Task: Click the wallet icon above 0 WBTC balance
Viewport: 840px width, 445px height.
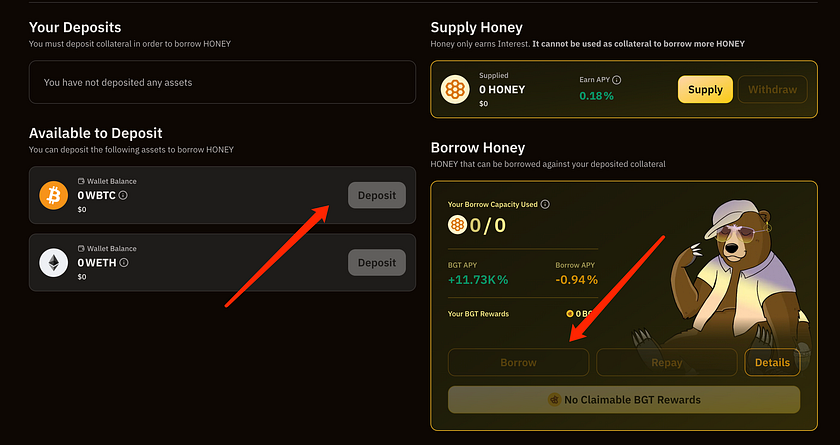Action: pyautogui.click(x=81, y=181)
